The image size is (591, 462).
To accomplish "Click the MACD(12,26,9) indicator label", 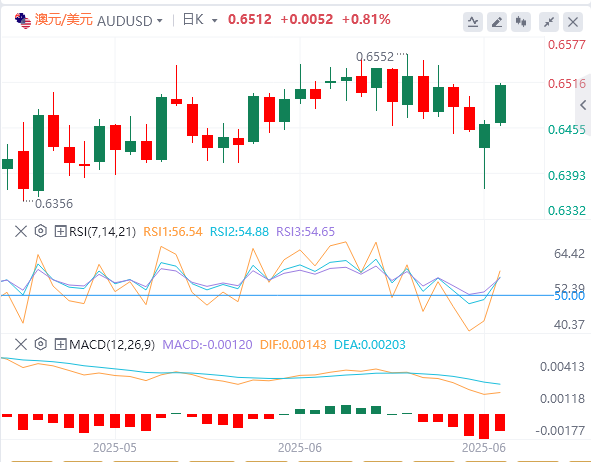I will point(112,344).
